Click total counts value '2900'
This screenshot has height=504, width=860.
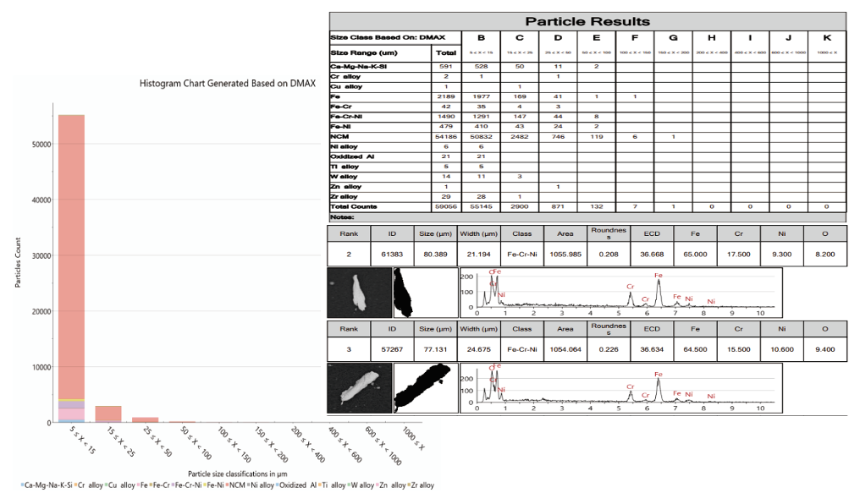click(520, 206)
